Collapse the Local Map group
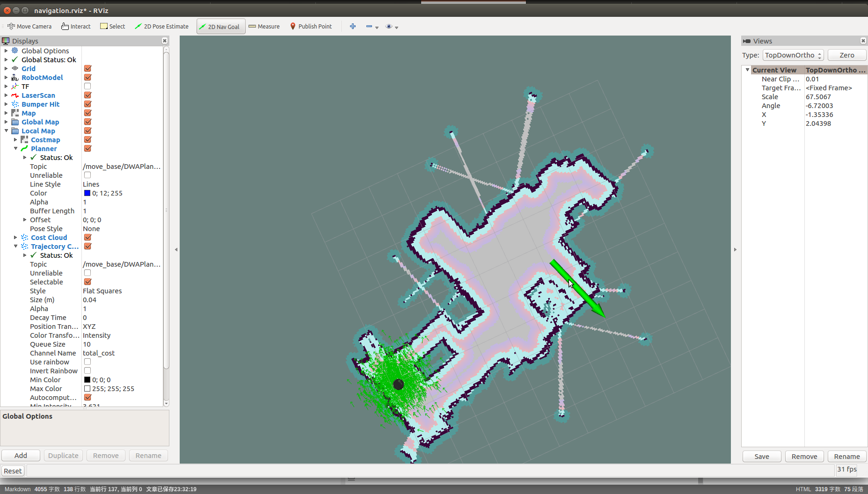Image resolution: width=868 pixels, height=494 pixels. (6, 131)
